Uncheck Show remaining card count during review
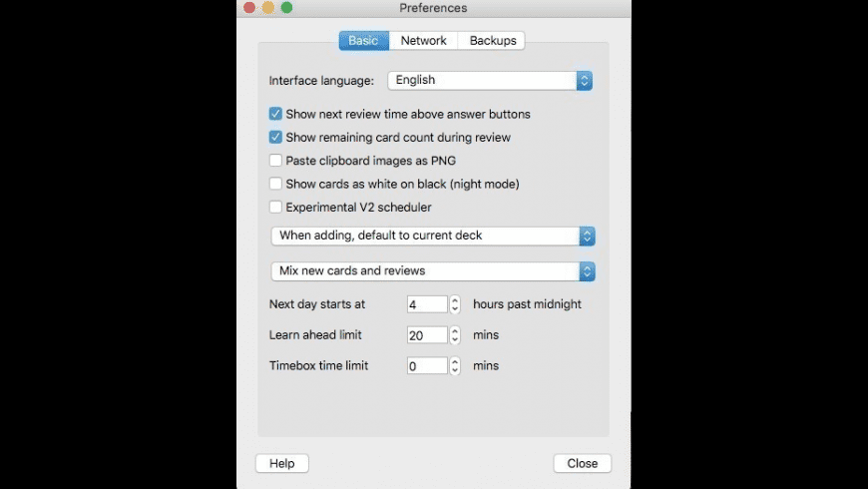This screenshot has height=489, width=868. tap(275, 137)
